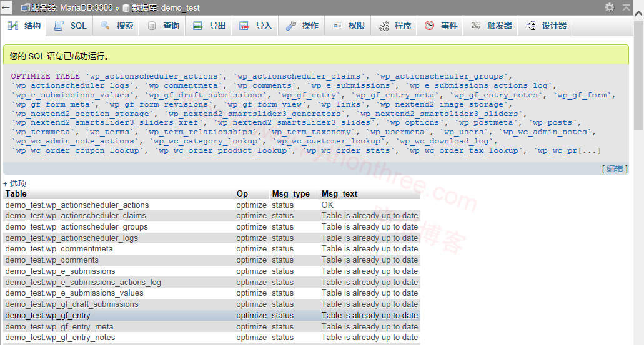Viewport: 644px width, 345px height.
Task: Select row demo_test.wp_gf_entry_meta
Action: click(212, 326)
